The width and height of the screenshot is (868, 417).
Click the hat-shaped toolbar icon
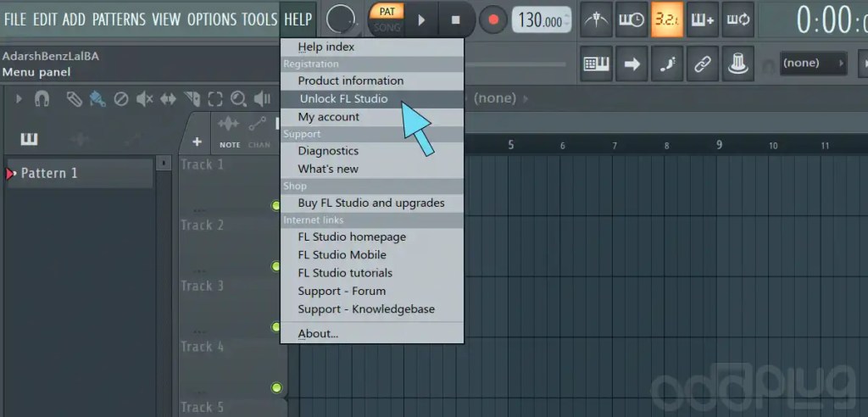738,64
